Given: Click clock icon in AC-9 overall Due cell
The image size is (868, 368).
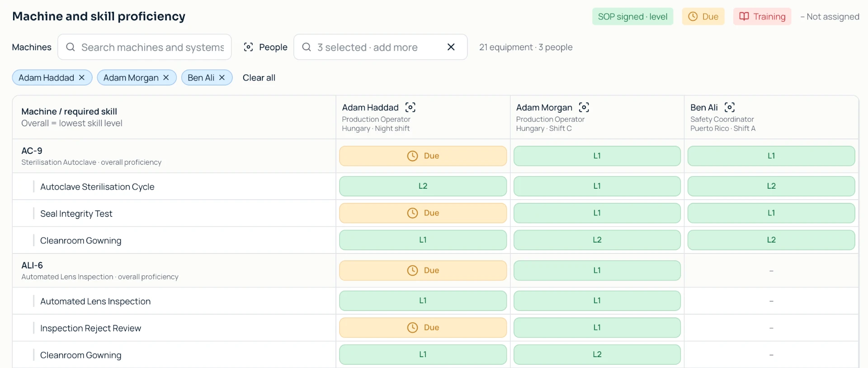Looking at the screenshot, I should click(x=412, y=156).
